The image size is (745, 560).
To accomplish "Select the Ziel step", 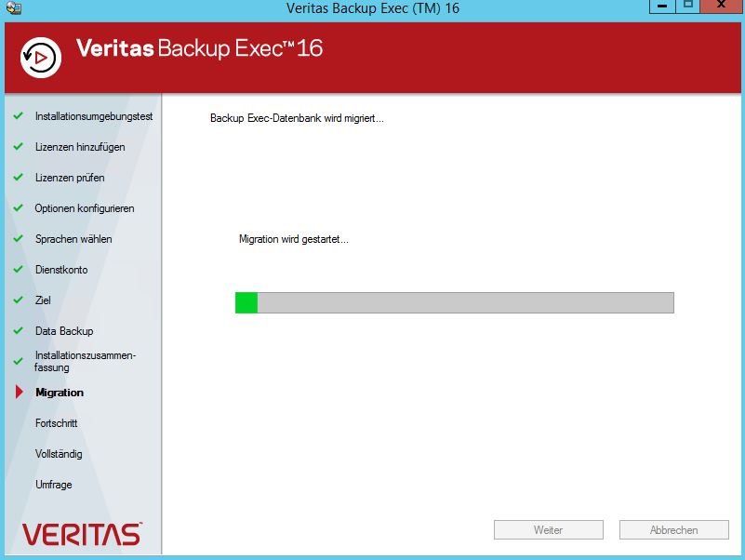I will [43, 300].
